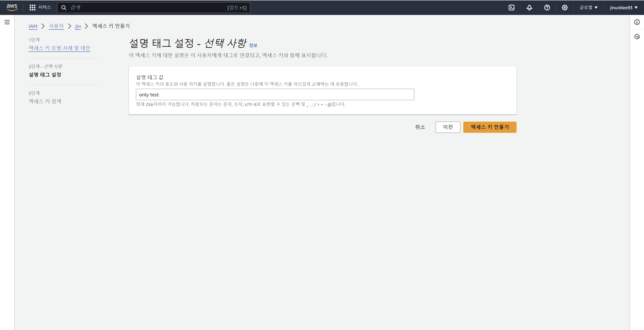Open the jinucklee93 account menu

click(624, 8)
